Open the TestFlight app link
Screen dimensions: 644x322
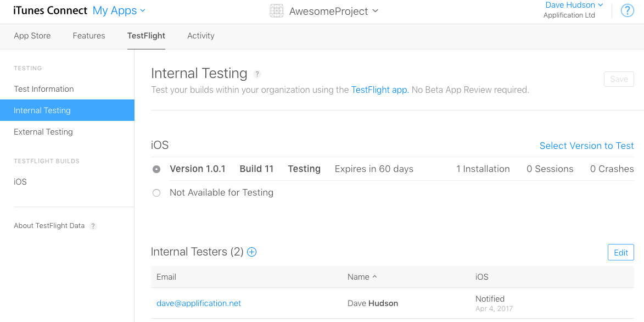[x=379, y=90]
